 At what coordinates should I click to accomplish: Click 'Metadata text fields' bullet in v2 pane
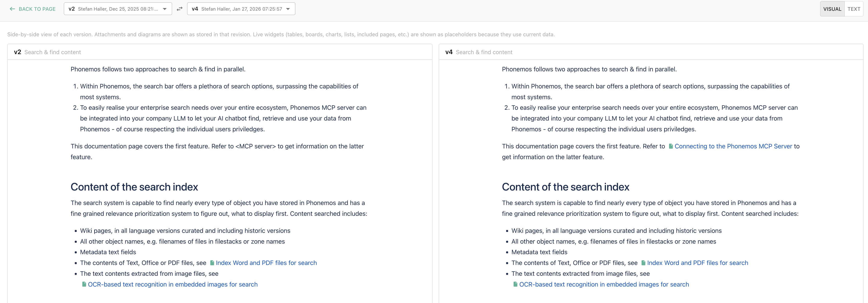click(108, 252)
